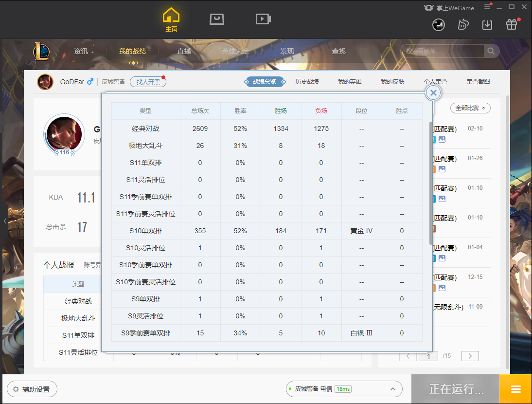Click the 16ms latency indicator
532x404 pixels.
point(343,389)
